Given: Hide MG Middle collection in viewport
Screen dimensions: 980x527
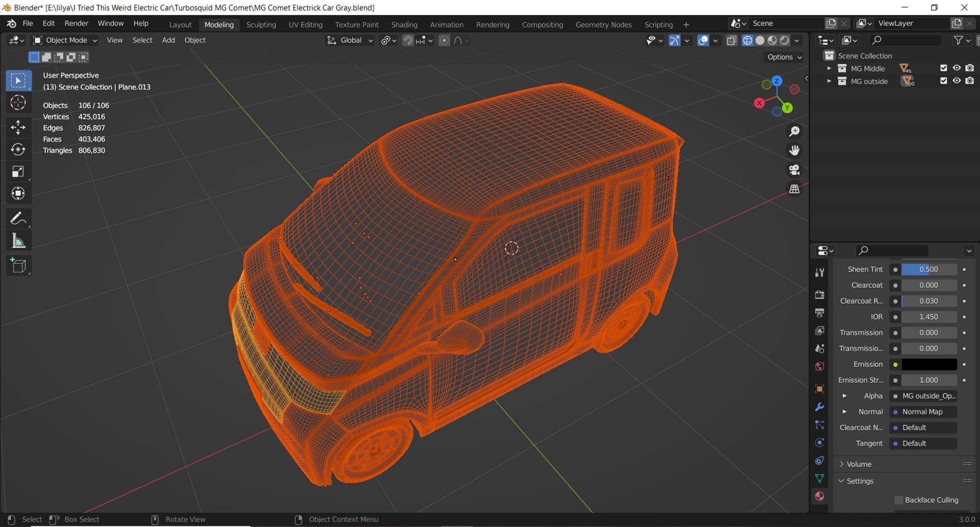Looking at the screenshot, I should (957, 68).
